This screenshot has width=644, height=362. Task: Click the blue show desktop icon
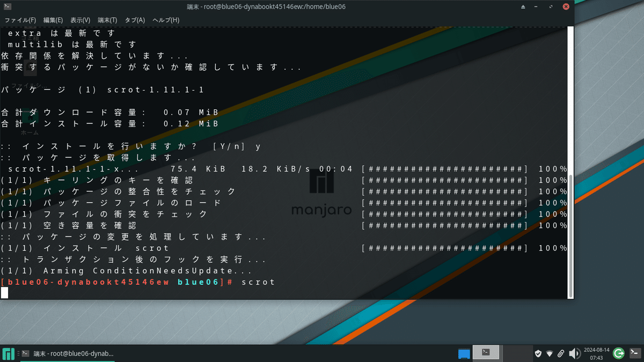[x=464, y=354]
